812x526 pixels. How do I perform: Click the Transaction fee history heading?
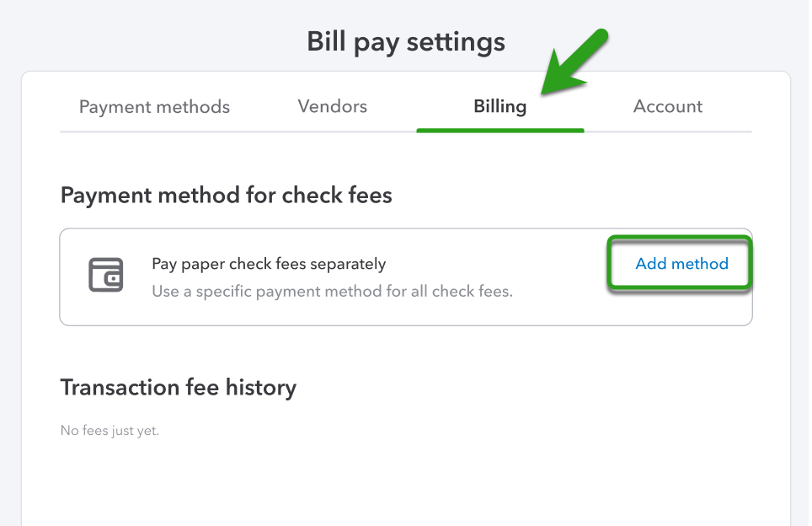(178, 387)
